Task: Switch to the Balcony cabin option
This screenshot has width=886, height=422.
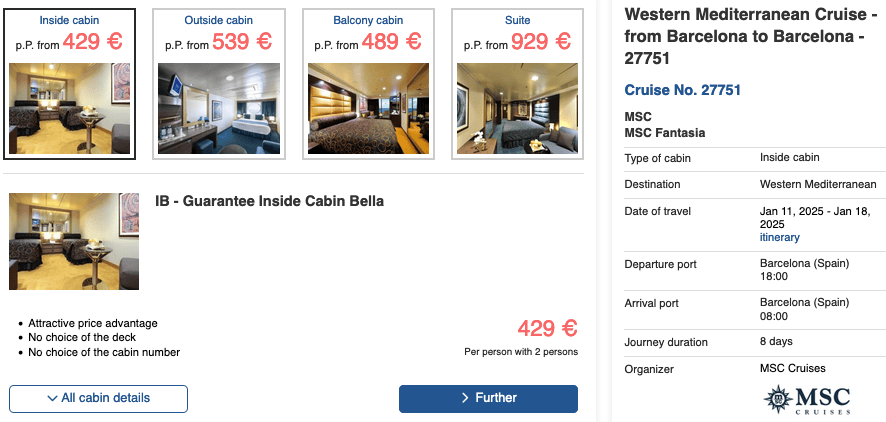Action: pyautogui.click(x=367, y=20)
